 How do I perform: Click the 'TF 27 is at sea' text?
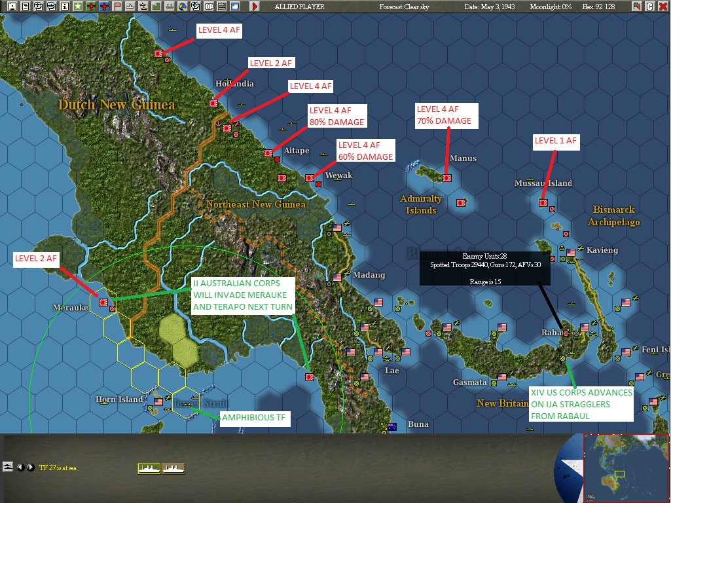58,468
